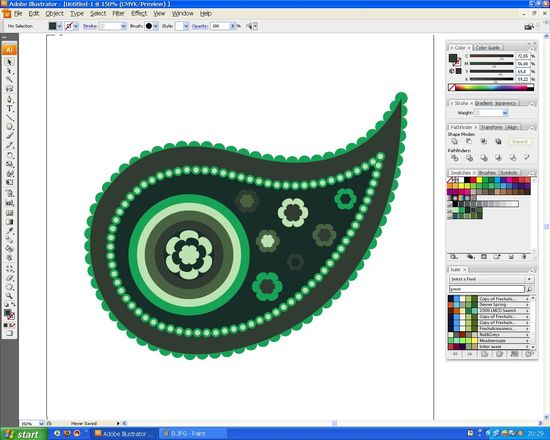Switch to the Color Guide tab
550x440 pixels.
(x=488, y=47)
